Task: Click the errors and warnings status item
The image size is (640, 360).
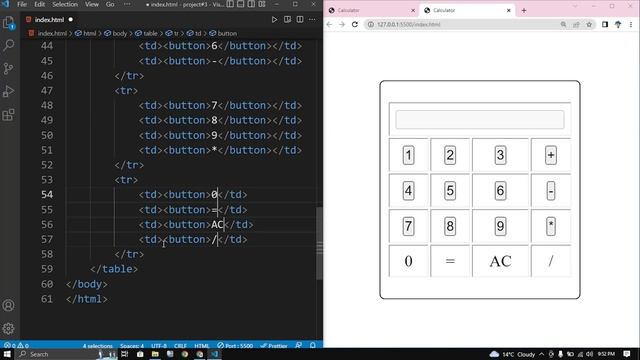Action: (x=16, y=346)
